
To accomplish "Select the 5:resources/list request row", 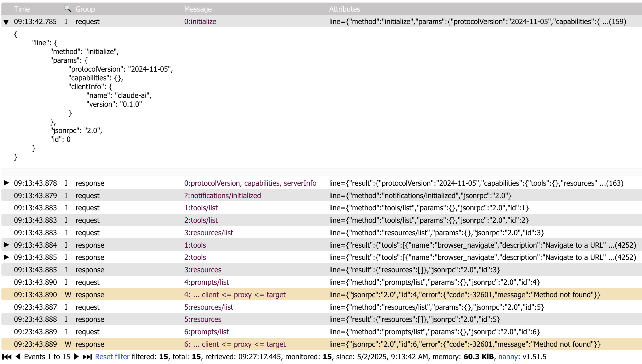I will point(209,307).
